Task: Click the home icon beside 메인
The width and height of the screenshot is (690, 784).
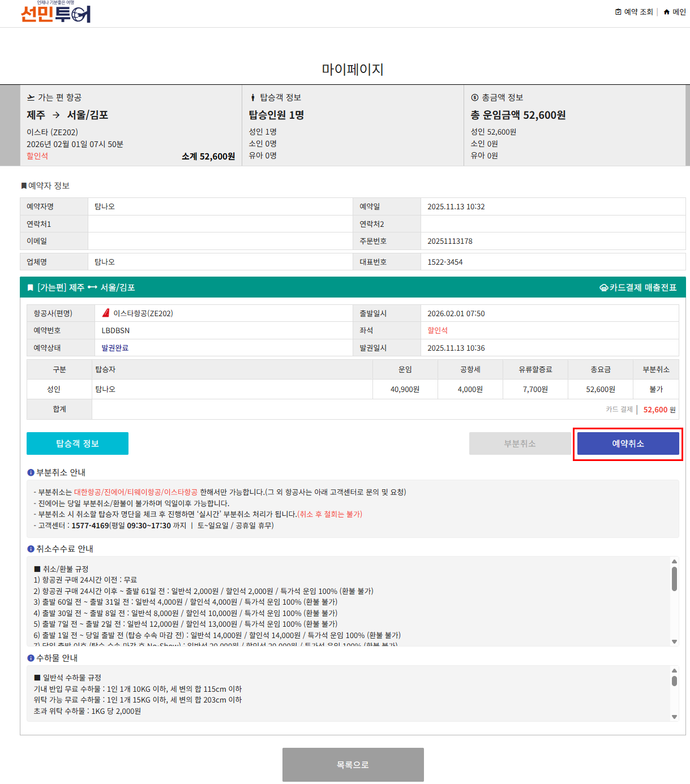Action: coord(667,12)
